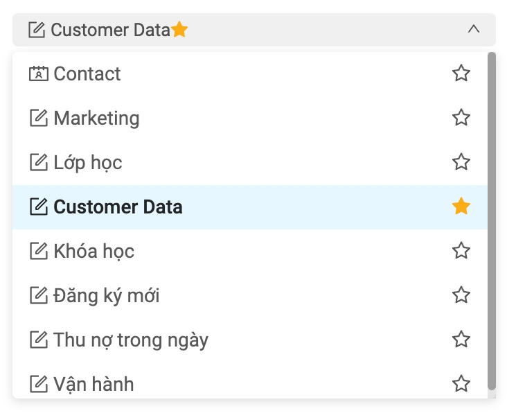This screenshot has width=507, height=420.
Task: Click the edit icon next to Đăng ký mới
Action: 39,296
